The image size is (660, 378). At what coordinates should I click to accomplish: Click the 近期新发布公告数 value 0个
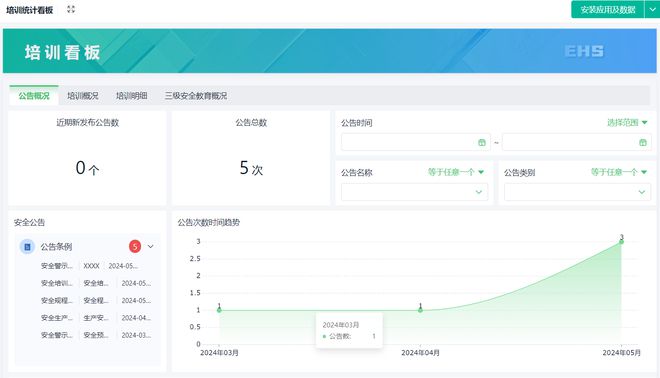coord(87,168)
